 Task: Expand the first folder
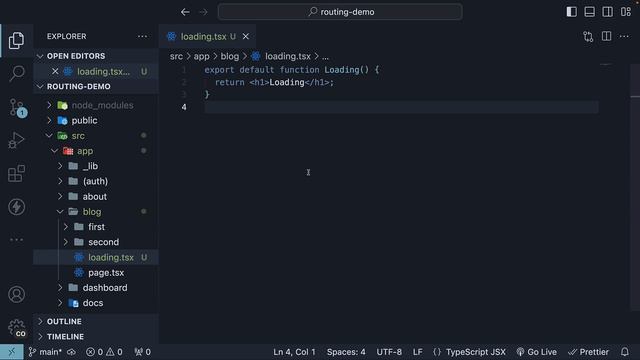(x=96, y=227)
